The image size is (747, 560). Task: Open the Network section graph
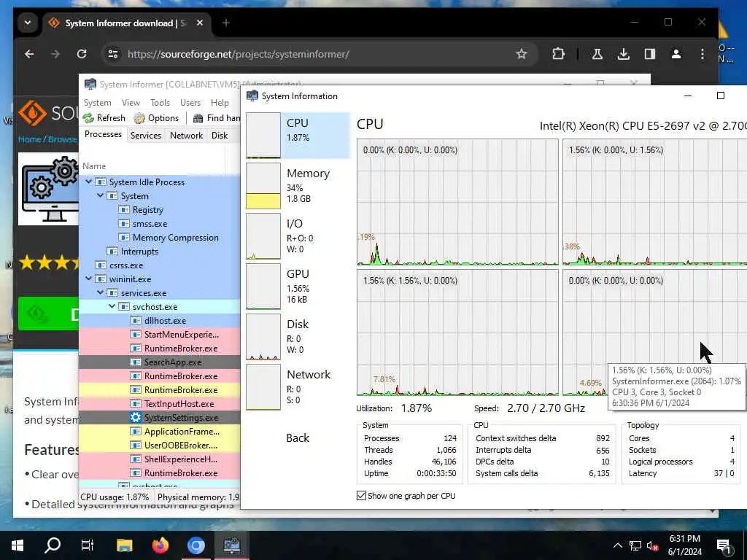point(263,386)
